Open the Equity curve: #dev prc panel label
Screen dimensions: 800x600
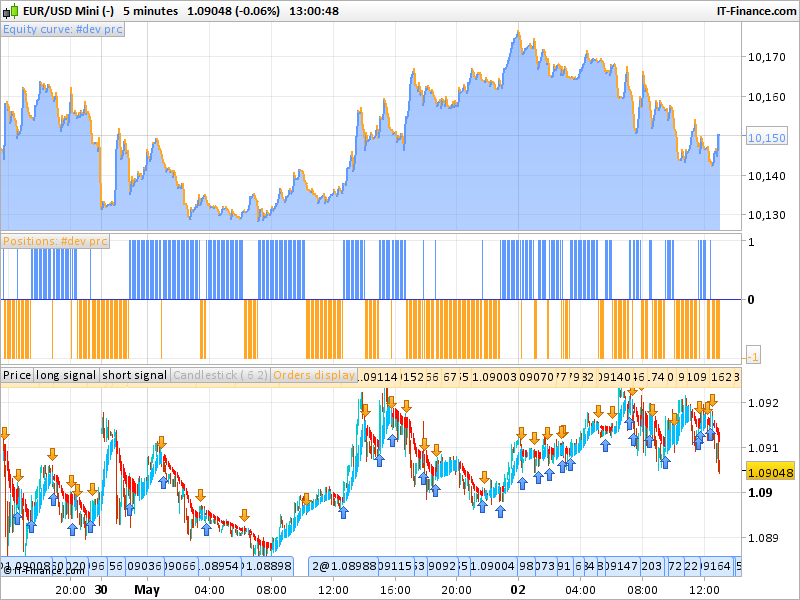point(63,29)
